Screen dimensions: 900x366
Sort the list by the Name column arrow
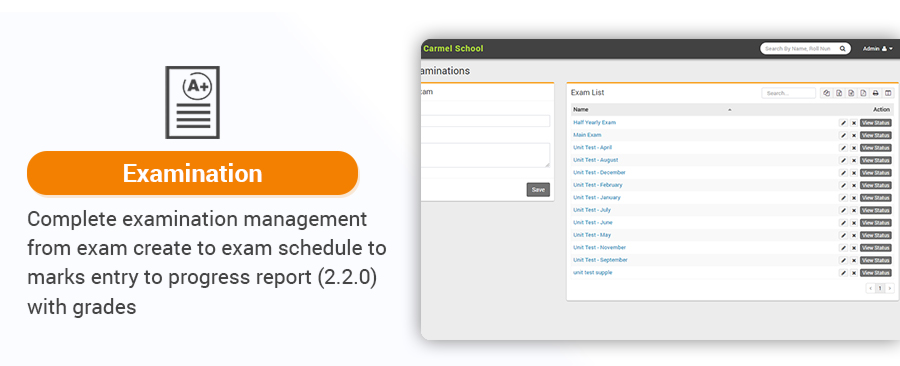click(x=730, y=110)
